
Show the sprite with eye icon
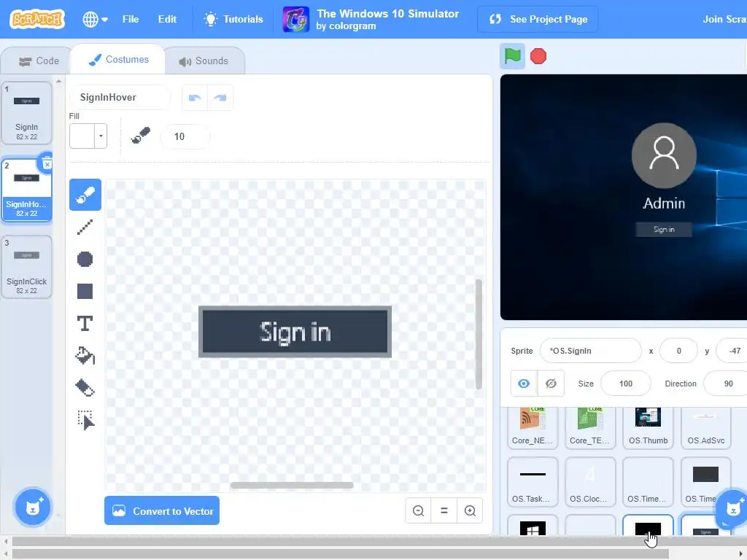point(524,384)
